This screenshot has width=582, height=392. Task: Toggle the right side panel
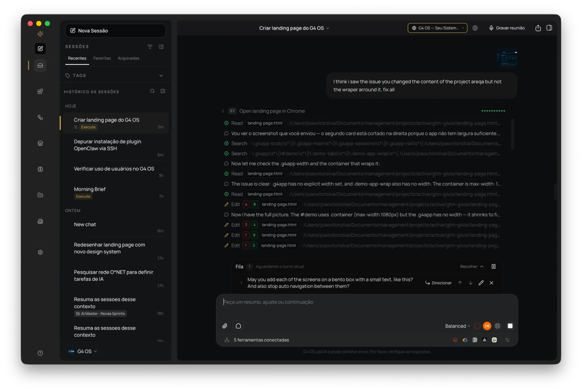(x=549, y=28)
